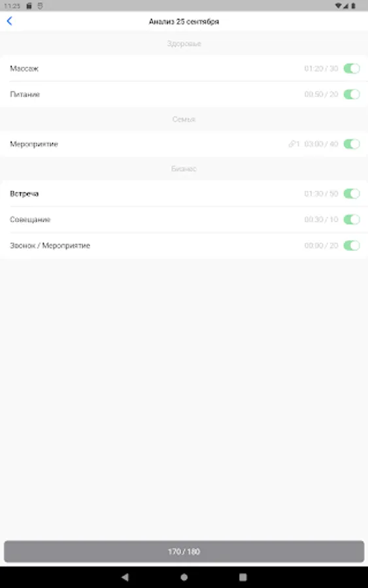Click the Здоровье section header
Viewport: 368px width, 588px height.
coord(184,44)
